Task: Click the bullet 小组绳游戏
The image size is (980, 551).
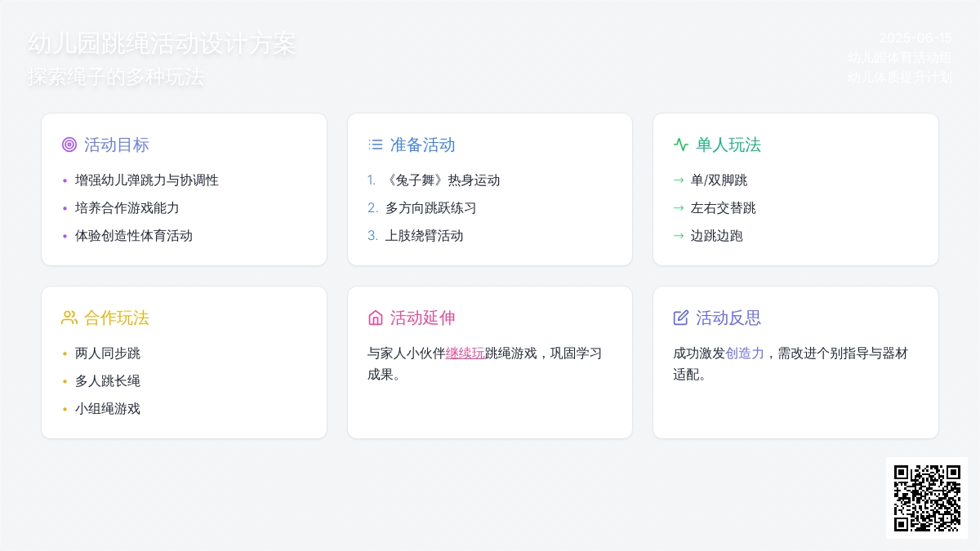Action: (x=108, y=409)
